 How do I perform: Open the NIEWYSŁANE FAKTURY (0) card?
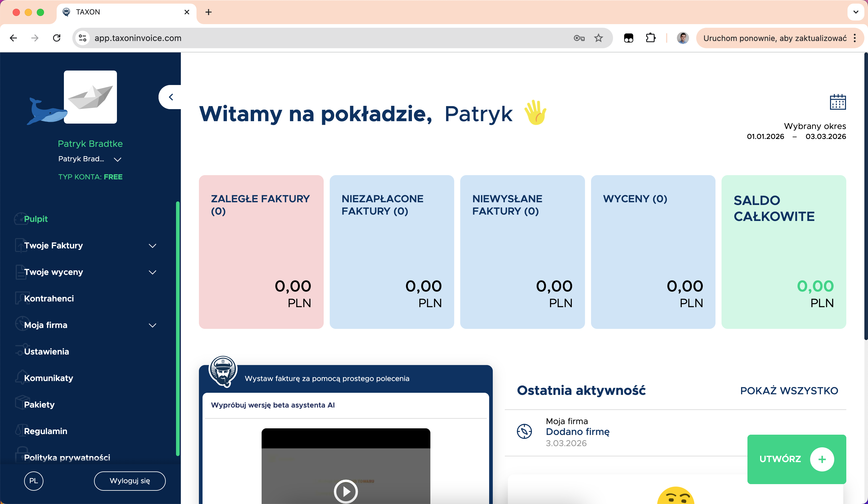(x=522, y=252)
